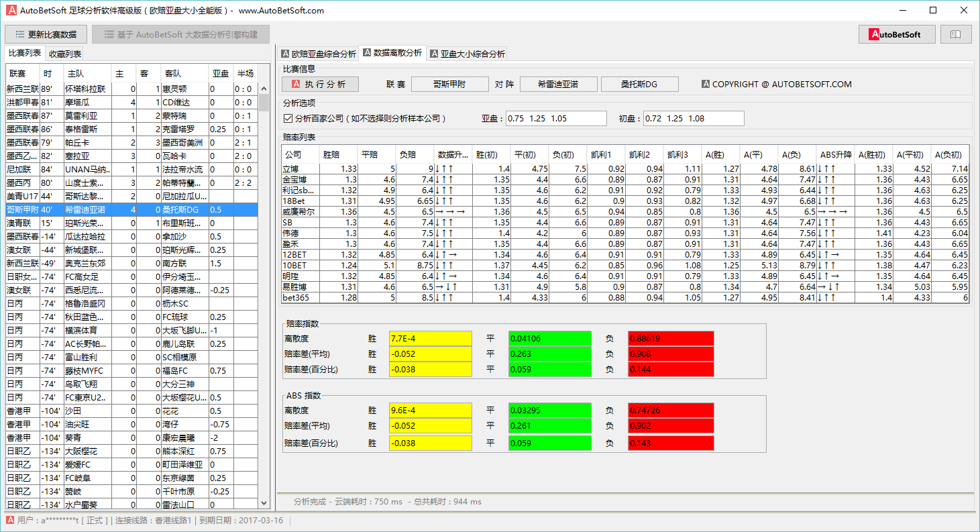
Task: Click the A icon beside COPYRIGHT text
Action: [x=706, y=85]
